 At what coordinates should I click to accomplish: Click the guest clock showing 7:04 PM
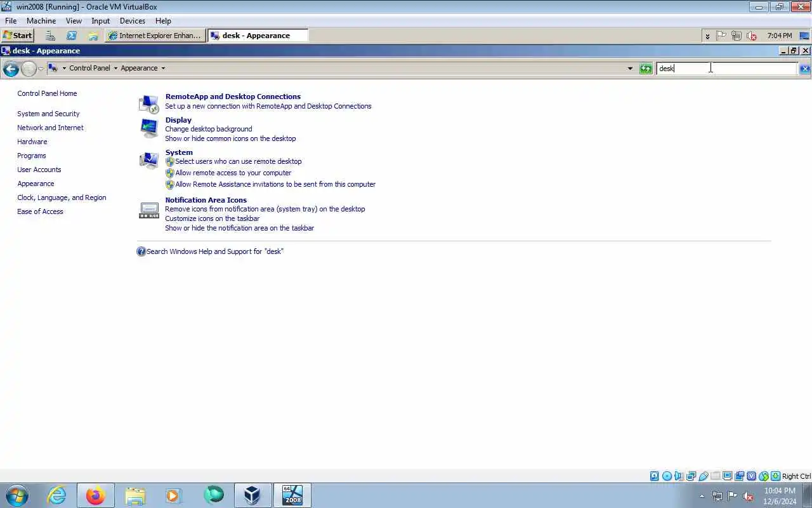pos(779,36)
